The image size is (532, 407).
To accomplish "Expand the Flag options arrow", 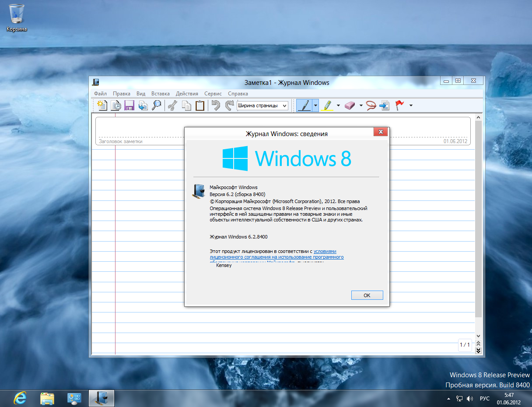I will (x=411, y=105).
